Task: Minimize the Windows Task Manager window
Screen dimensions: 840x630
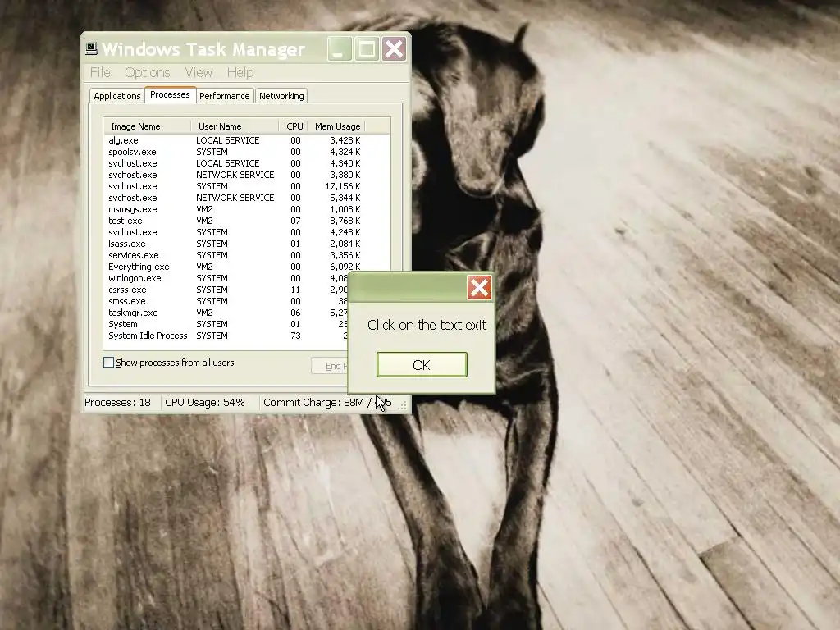Action: click(339, 49)
